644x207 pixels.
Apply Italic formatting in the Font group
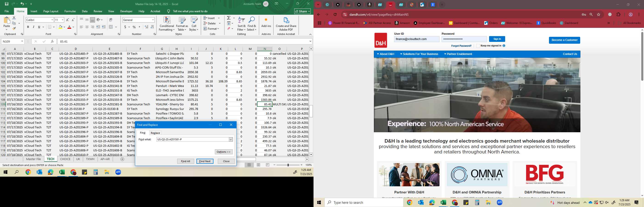(34, 27)
